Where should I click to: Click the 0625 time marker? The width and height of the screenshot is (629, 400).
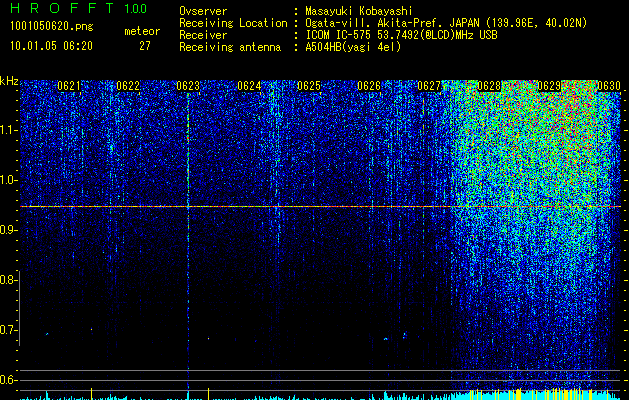[x=309, y=86]
